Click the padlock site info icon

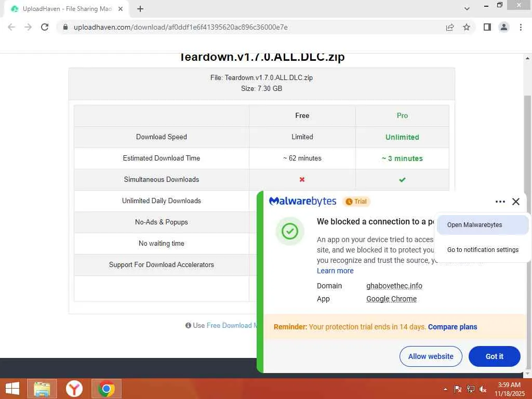[65, 27]
